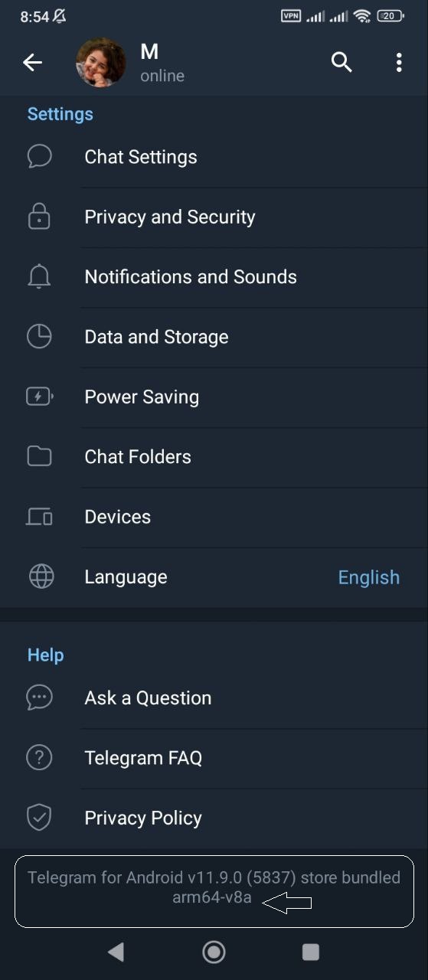Open Language settings
Image resolution: width=428 pixels, height=980 pixels.
pyautogui.click(x=214, y=577)
